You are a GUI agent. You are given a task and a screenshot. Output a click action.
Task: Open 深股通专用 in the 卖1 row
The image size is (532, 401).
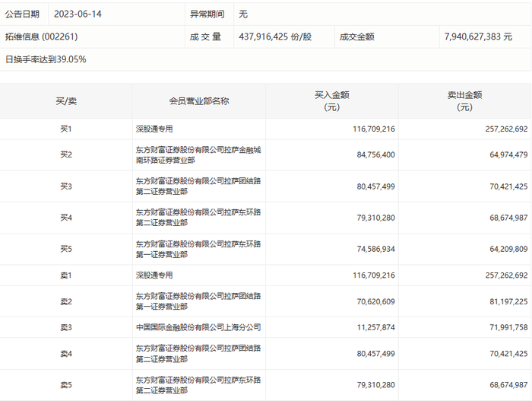[x=154, y=275]
